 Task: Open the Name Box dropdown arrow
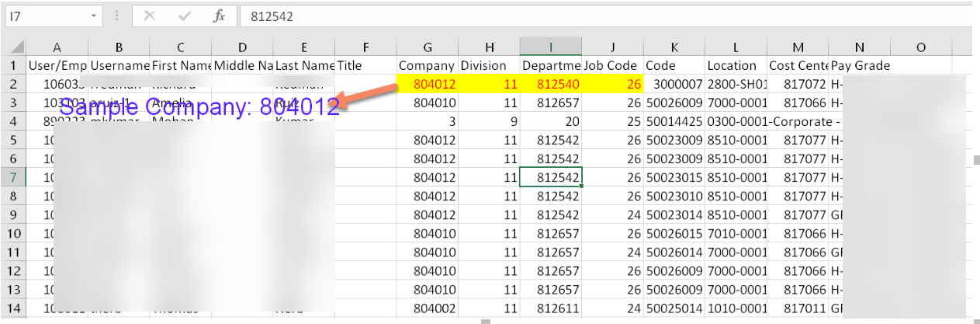pos(94,16)
